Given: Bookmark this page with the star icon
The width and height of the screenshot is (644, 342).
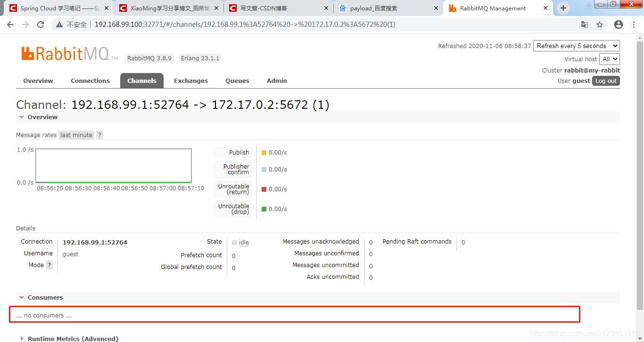Looking at the screenshot, I should tap(600, 24).
